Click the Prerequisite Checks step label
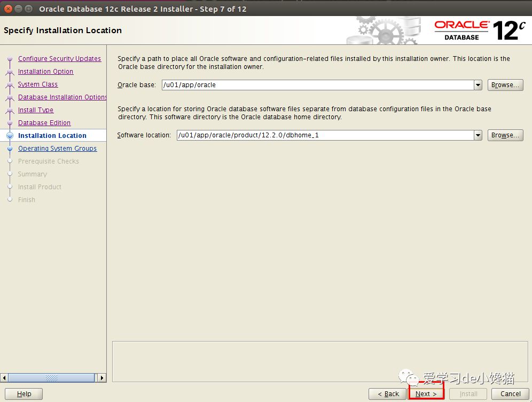 click(x=48, y=161)
